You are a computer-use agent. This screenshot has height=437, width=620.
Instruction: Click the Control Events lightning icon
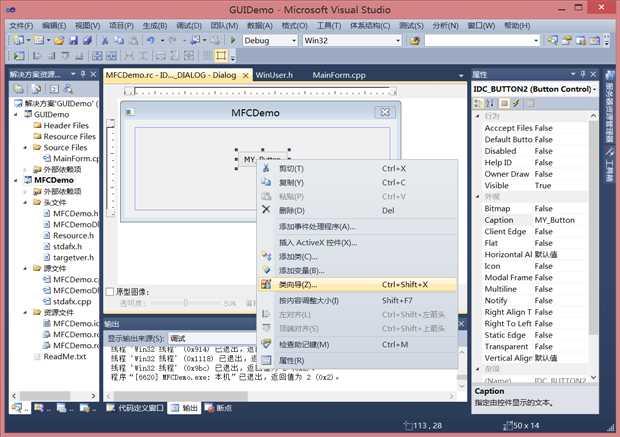(x=516, y=104)
